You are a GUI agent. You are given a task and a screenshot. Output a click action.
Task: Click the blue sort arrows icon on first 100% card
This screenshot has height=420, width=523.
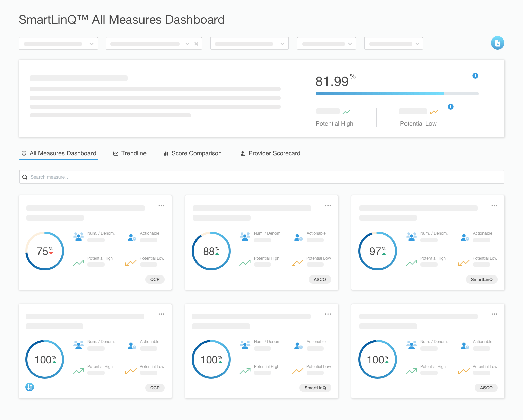point(30,387)
